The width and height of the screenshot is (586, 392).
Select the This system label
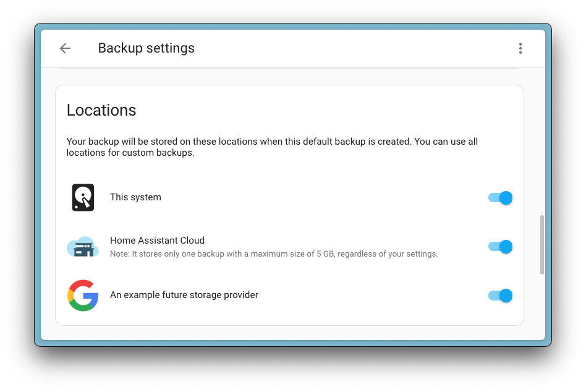(135, 197)
